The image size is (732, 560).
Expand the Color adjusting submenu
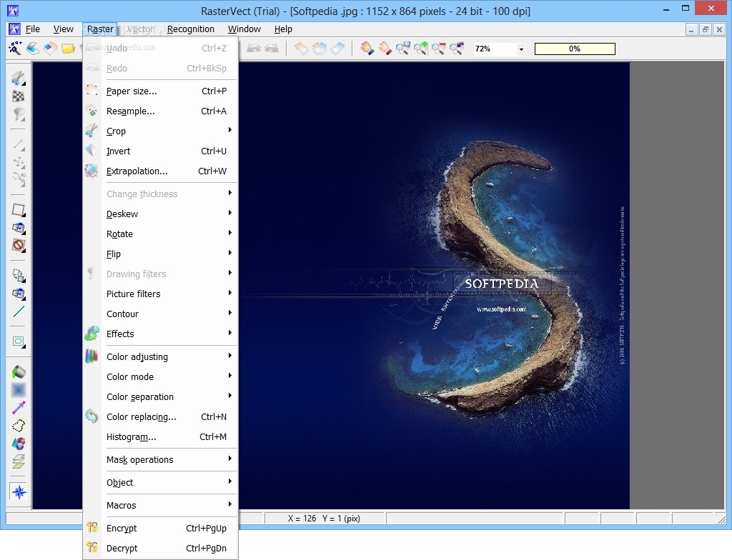(160, 356)
